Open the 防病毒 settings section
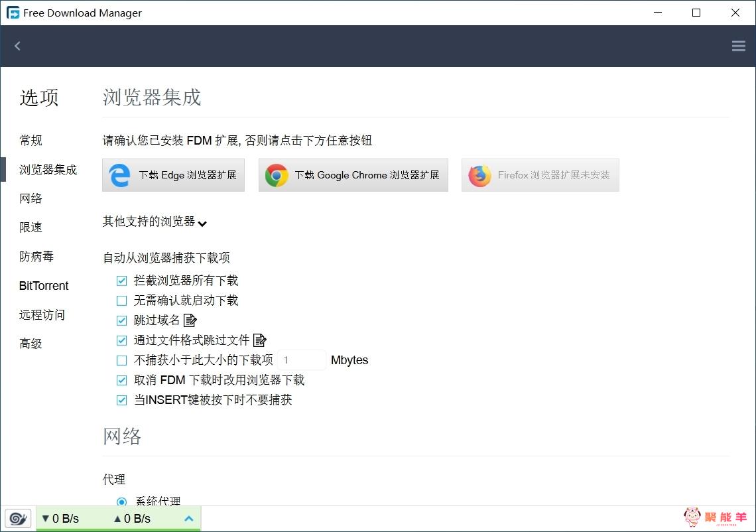The height and width of the screenshot is (532, 756). tap(36, 257)
